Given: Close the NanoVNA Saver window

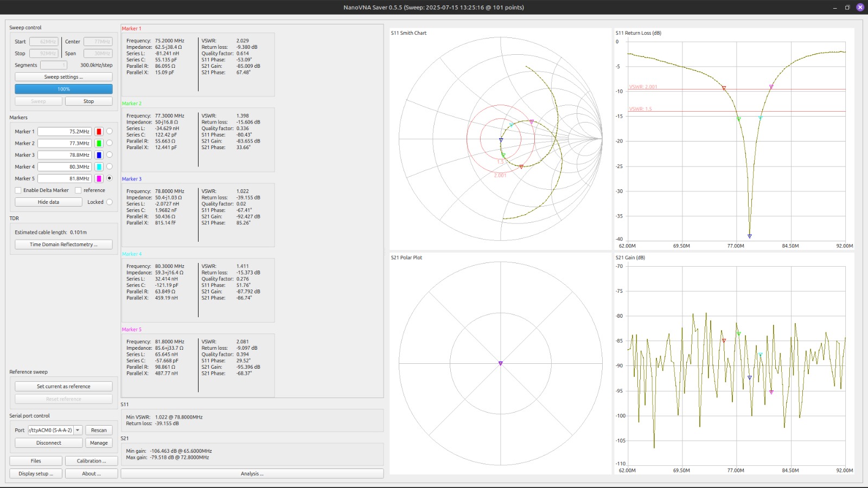Looking at the screenshot, I should coord(860,7).
